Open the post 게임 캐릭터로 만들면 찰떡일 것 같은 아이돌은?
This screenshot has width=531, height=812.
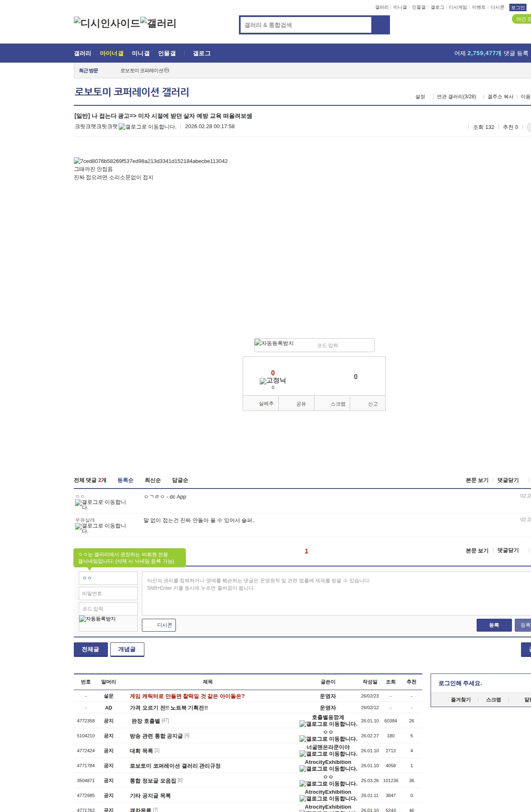187,696
